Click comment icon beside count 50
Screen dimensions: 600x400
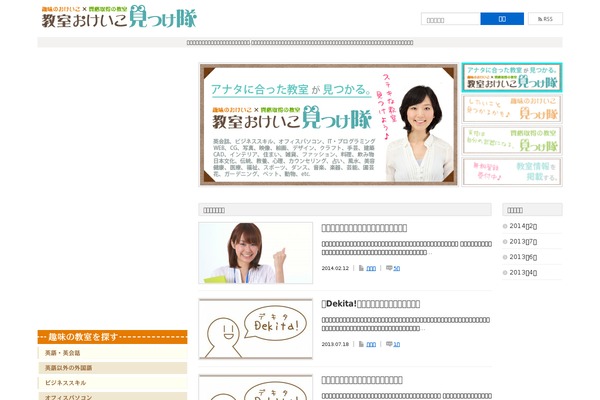[389, 268]
